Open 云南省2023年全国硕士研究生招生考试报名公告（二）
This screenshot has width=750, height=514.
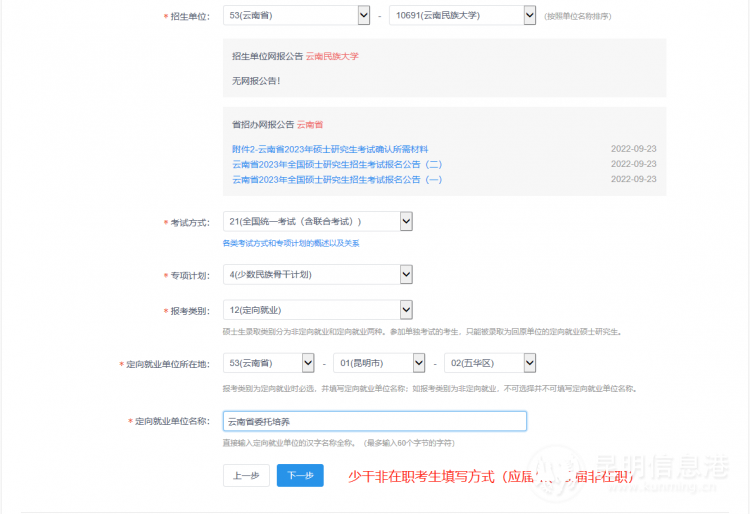(337, 164)
